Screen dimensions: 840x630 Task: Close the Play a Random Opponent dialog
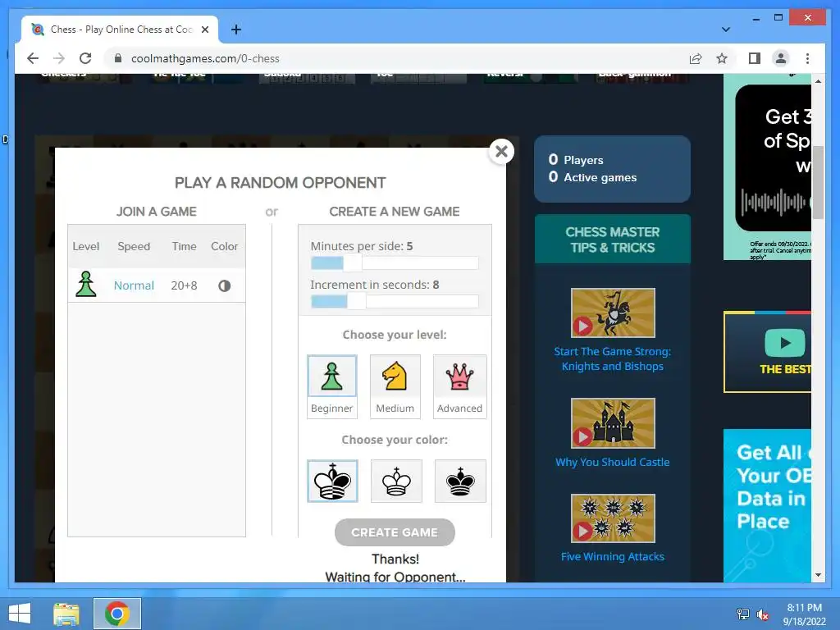(x=501, y=152)
